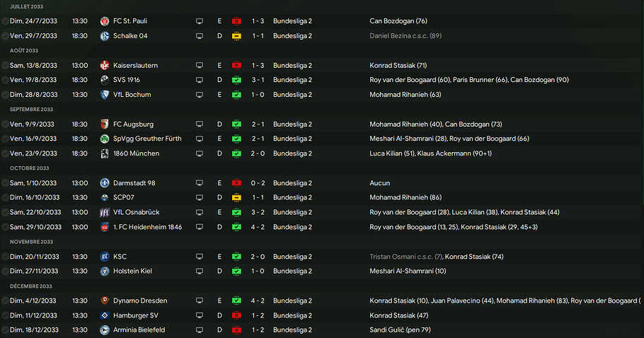This screenshot has width=644, height=338.
Task: Open the Holstein Kiel team name
Action: point(132,271)
